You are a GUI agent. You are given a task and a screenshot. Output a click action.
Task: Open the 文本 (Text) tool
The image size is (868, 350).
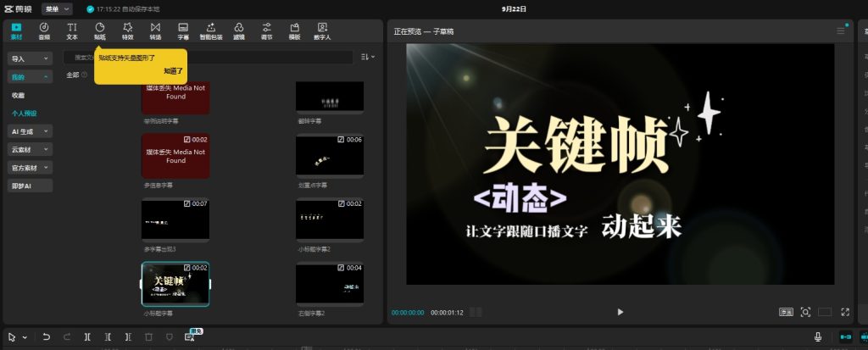tap(72, 31)
